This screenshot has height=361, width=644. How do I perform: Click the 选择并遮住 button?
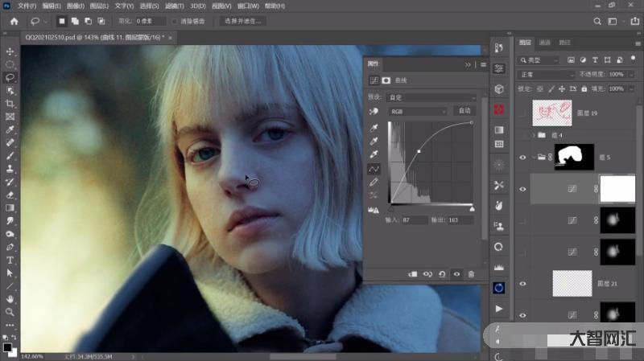pos(242,21)
